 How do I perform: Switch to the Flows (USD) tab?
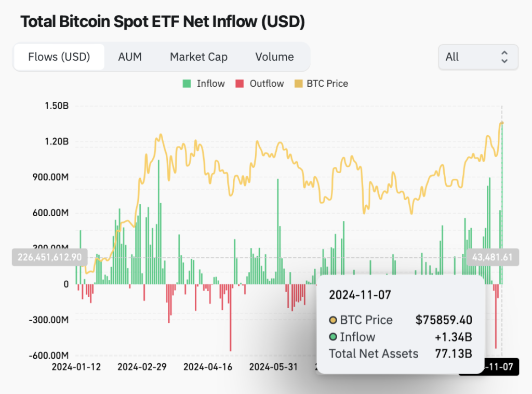pos(59,57)
